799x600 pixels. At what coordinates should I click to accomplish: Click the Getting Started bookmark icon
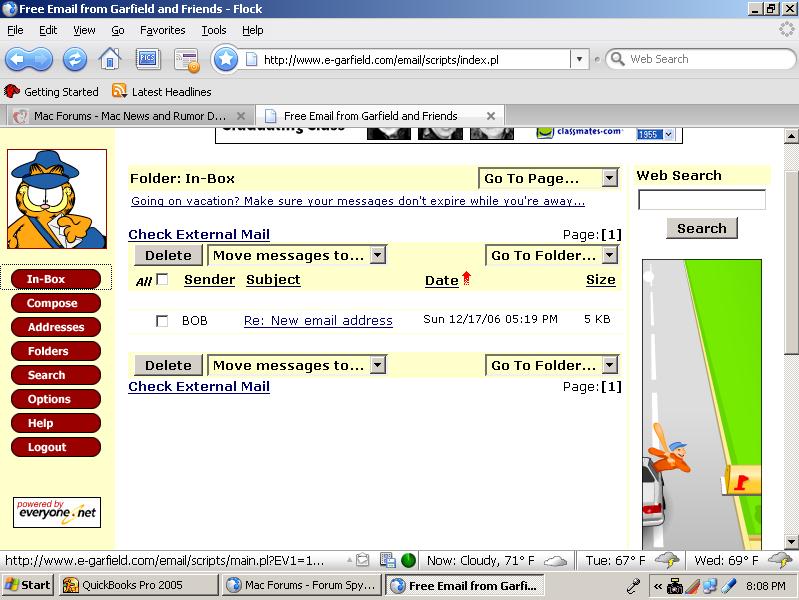[12, 92]
